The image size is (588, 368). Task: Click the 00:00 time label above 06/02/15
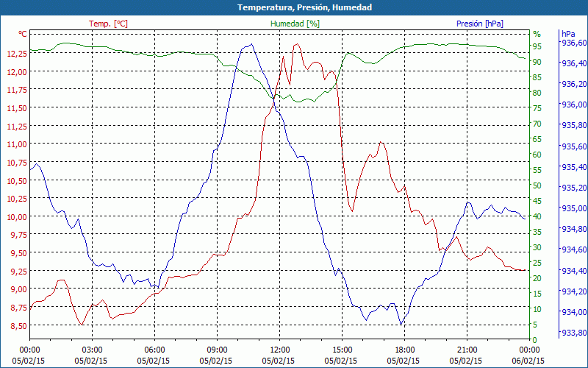coord(529,350)
